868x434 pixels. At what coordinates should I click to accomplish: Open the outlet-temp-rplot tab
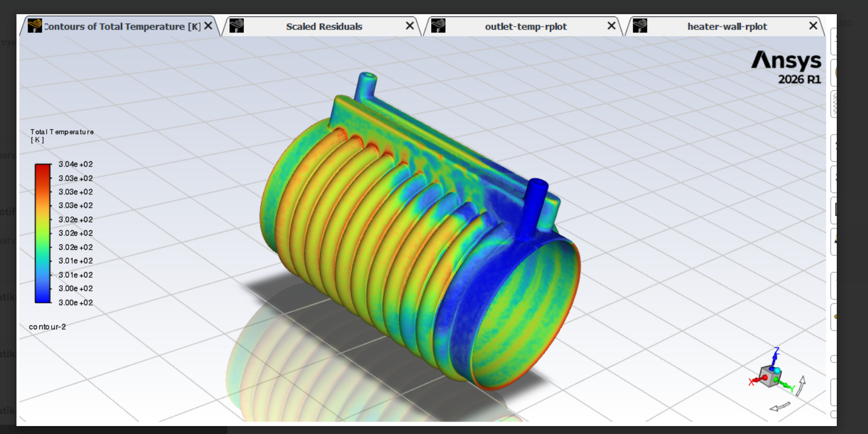pos(525,27)
